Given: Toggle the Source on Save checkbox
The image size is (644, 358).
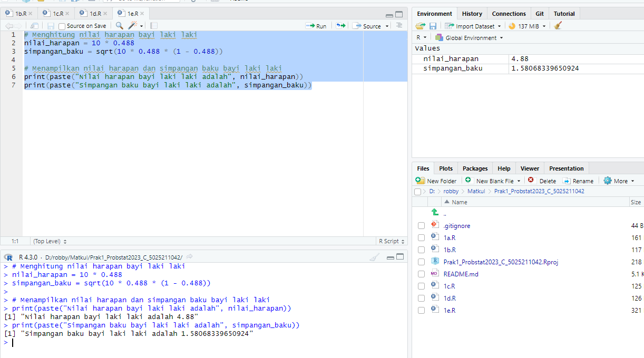Looking at the screenshot, I should point(62,26).
